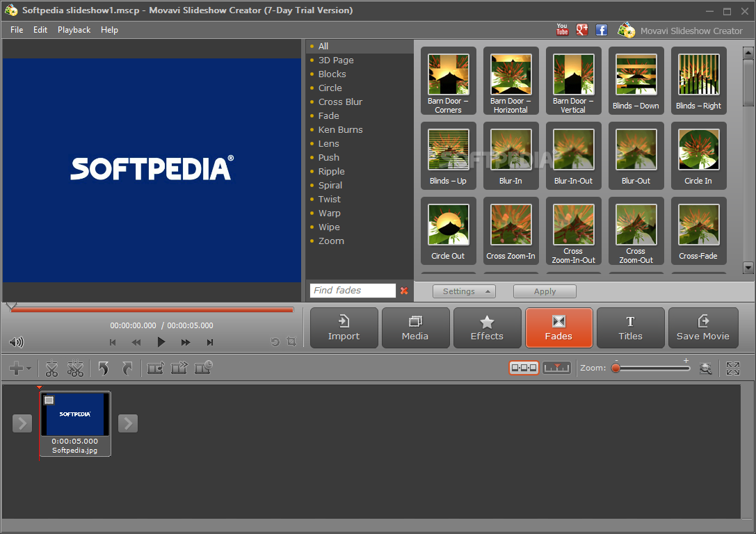Click the zoom fit magnifier icon
Viewport: 756px width, 534px height.
pos(705,369)
